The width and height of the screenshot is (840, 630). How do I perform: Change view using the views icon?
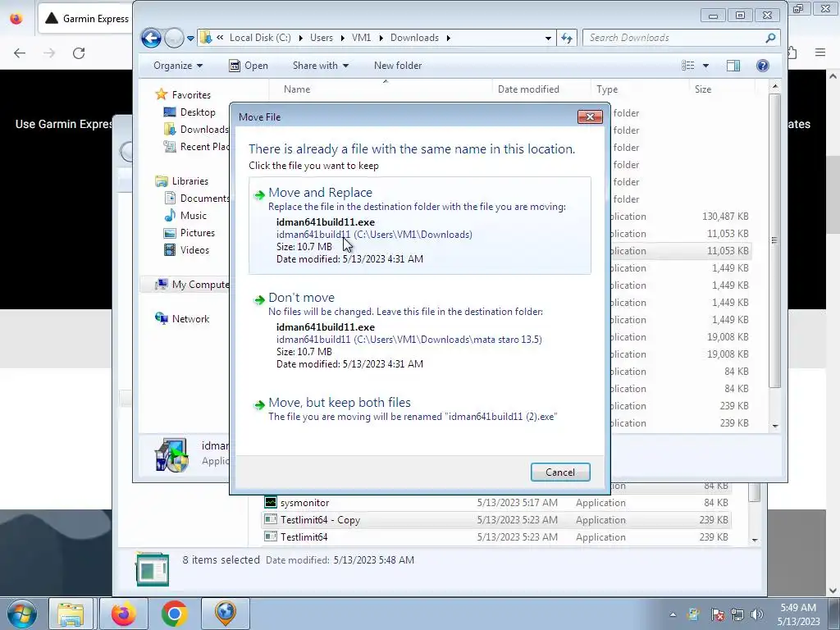click(688, 66)
